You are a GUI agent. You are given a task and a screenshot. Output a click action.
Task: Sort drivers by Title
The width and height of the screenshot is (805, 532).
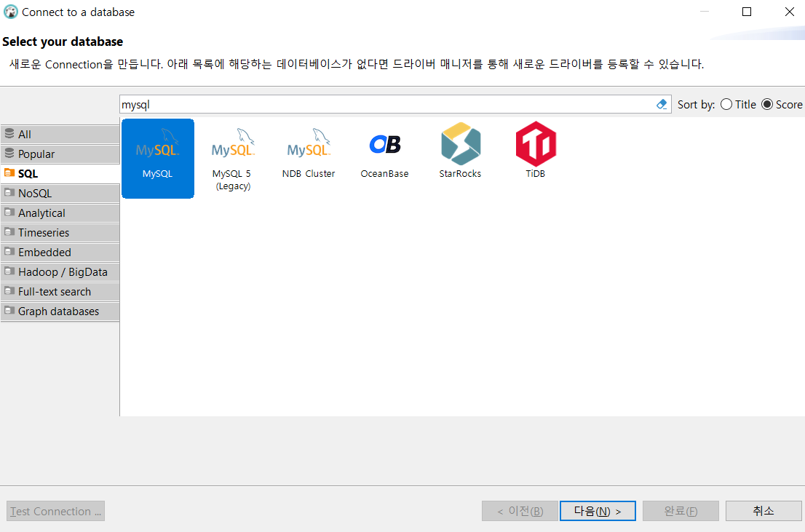pos(738,104)
